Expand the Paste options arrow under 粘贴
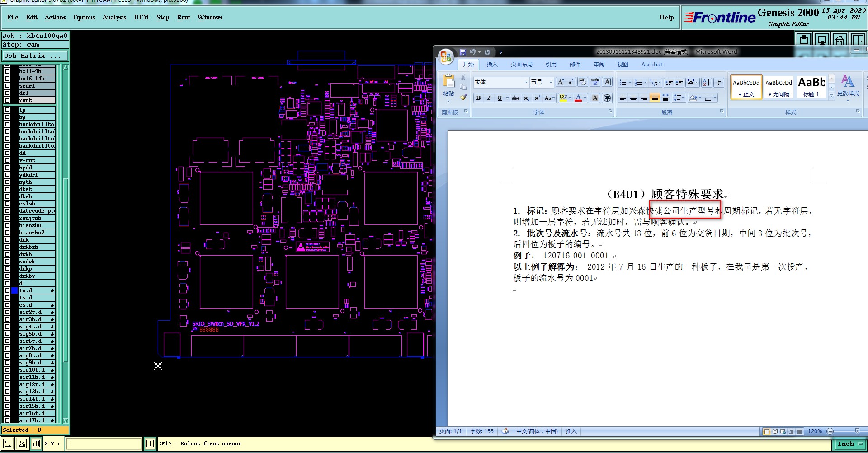Screen dimensions: 868x453 [448, 101]
